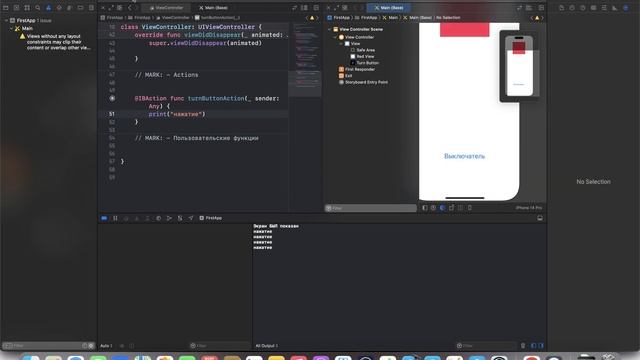Click the canvas minimap thumbnail
Viewport: 640px width, 360px height.
[x=519, y=66]
